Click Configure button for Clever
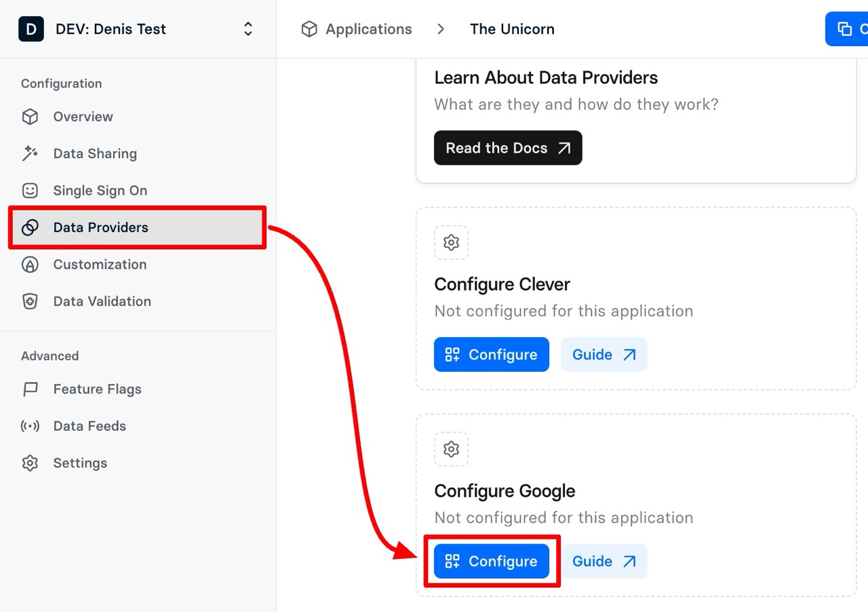The height and width of the screenshot is (612, 868). click(491, 355)
